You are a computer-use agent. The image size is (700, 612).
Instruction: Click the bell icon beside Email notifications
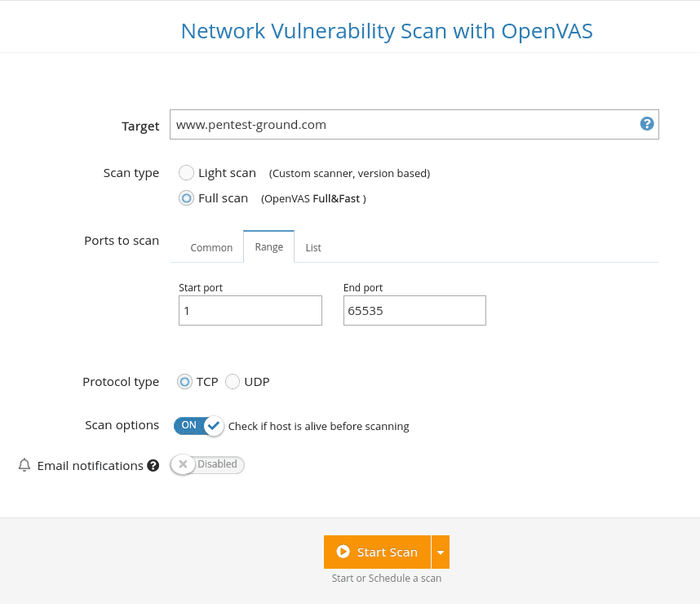click(x=24, y=465)
